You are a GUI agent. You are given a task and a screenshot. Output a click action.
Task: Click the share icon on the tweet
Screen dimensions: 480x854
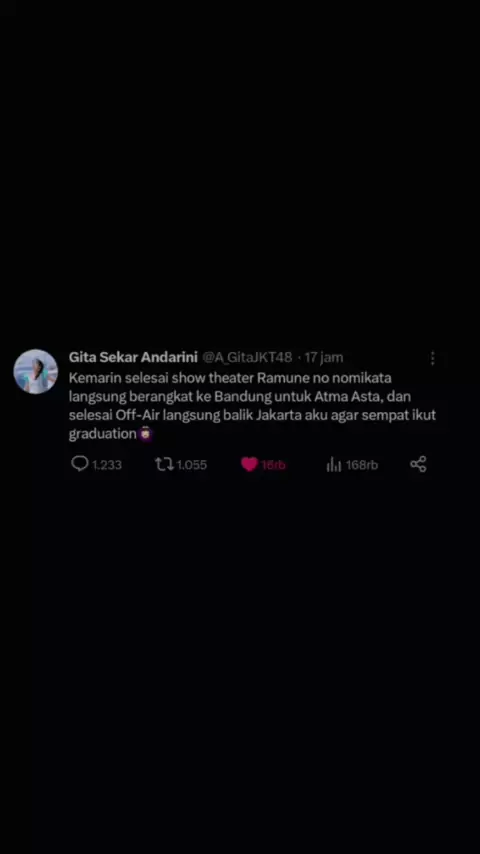(x=418, y=464)
